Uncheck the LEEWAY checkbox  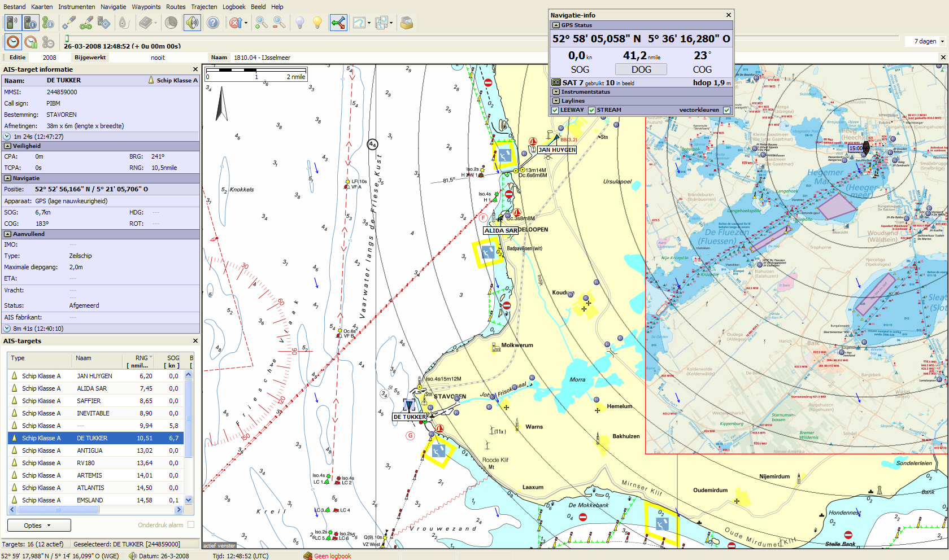point(555,110)
